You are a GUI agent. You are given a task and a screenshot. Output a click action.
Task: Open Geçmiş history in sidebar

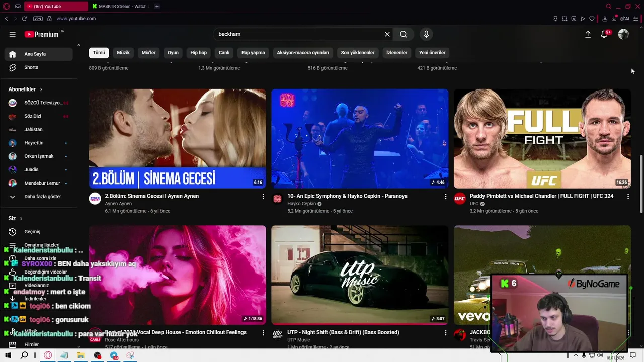[39, 232]
